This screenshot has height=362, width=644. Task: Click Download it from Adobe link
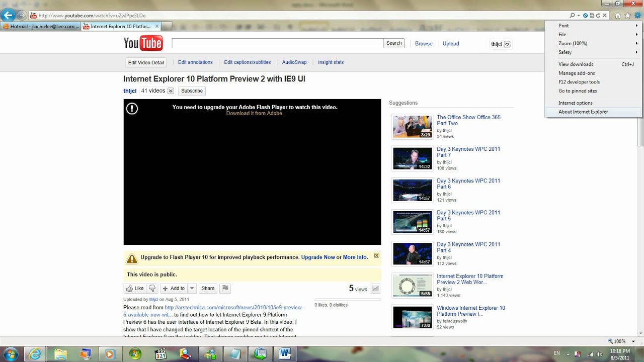click(x=255, y=114)
